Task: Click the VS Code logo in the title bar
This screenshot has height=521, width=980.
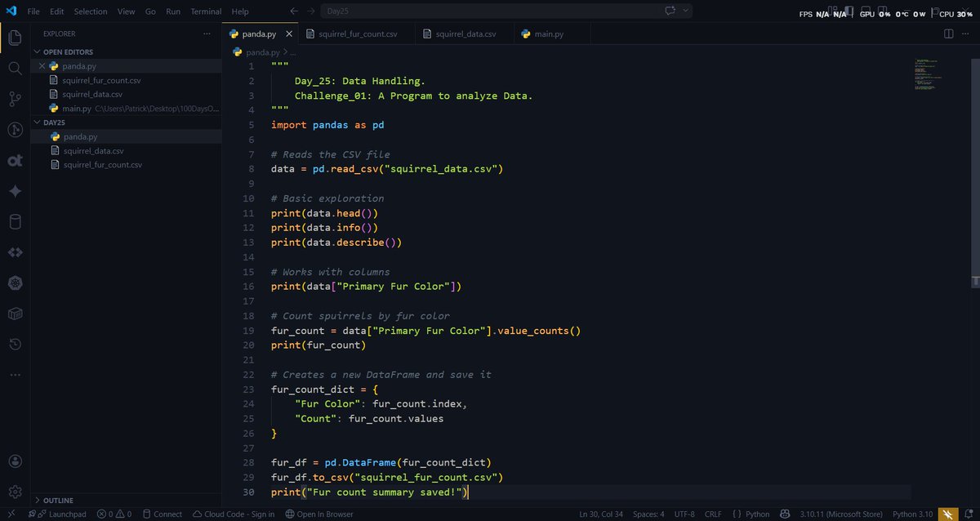Action: [x=11, y=11]
